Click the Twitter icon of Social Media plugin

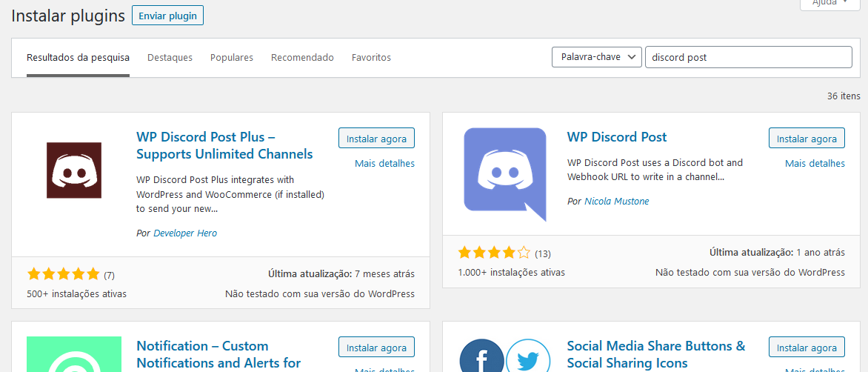(527, 356)
